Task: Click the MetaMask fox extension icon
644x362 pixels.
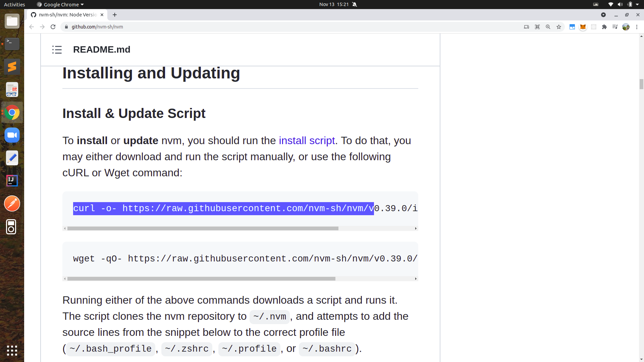Action: 583,27
